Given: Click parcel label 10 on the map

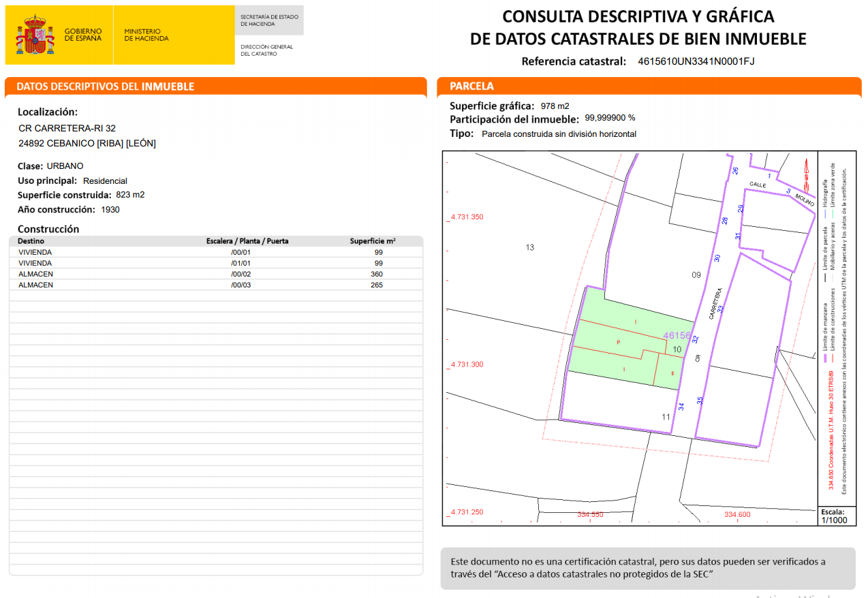Looking at the screenshot, I should [677, 349].
